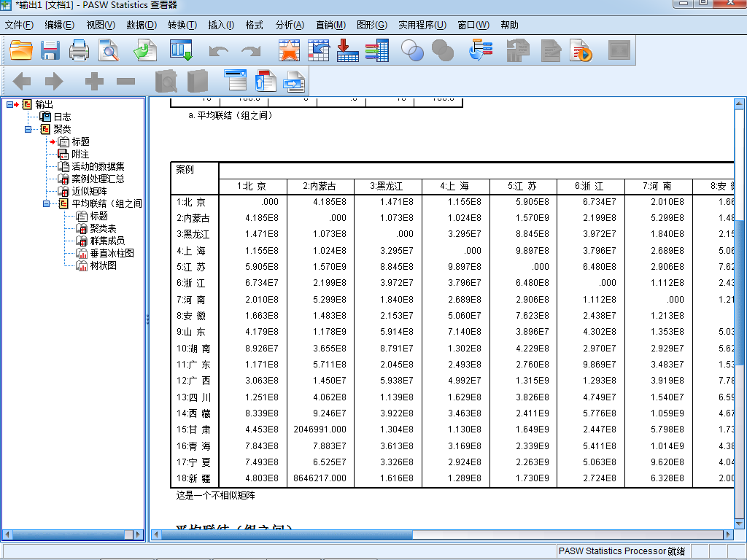Open the 分析(A) menu
The image size is (747, 560).
pos(290,25)
